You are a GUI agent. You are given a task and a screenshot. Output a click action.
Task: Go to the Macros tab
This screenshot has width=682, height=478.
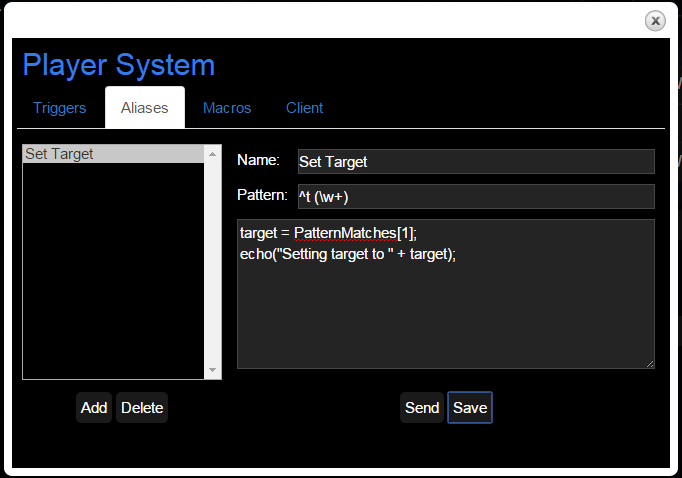point(227,108)
